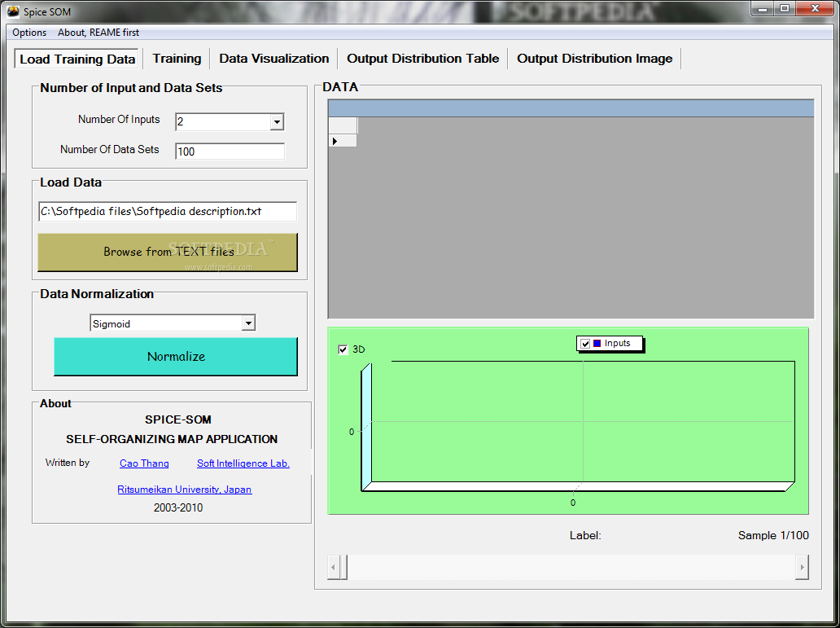Click the 'SELF-ORGANIZING MAP APPLICATION' text
The width and height of the screenshot is (840, 628).
172,439
